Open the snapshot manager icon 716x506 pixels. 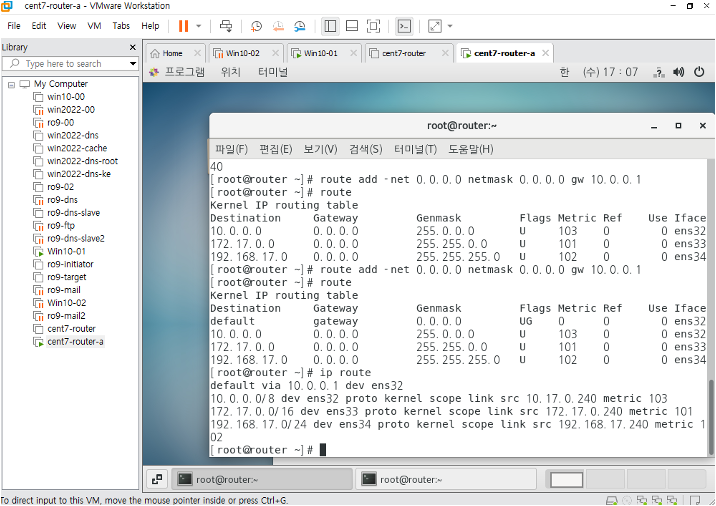coord(300,26)
